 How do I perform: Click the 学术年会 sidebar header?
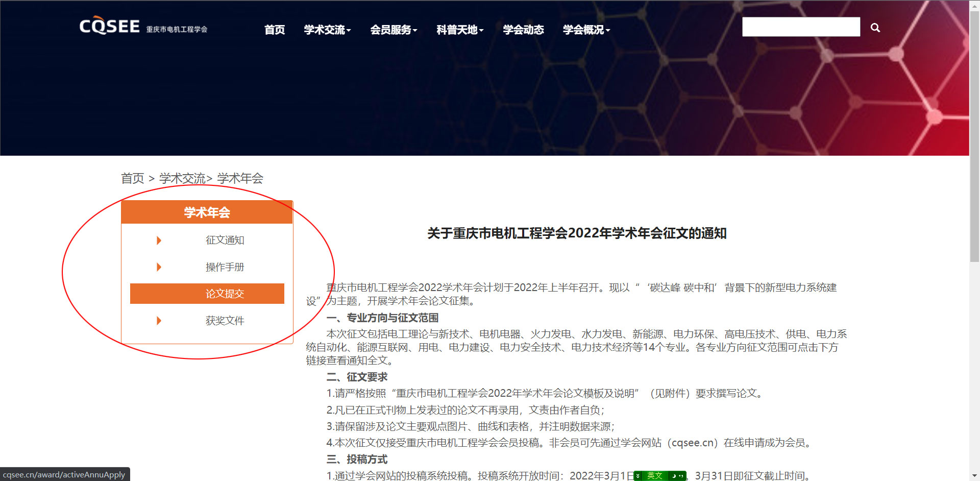(x=207, y=212)
